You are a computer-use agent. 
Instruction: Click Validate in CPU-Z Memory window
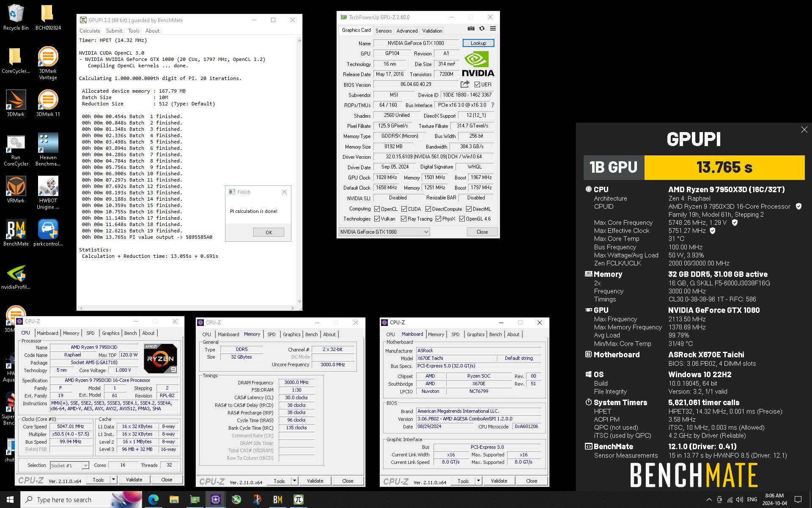(x=315, y=481)
